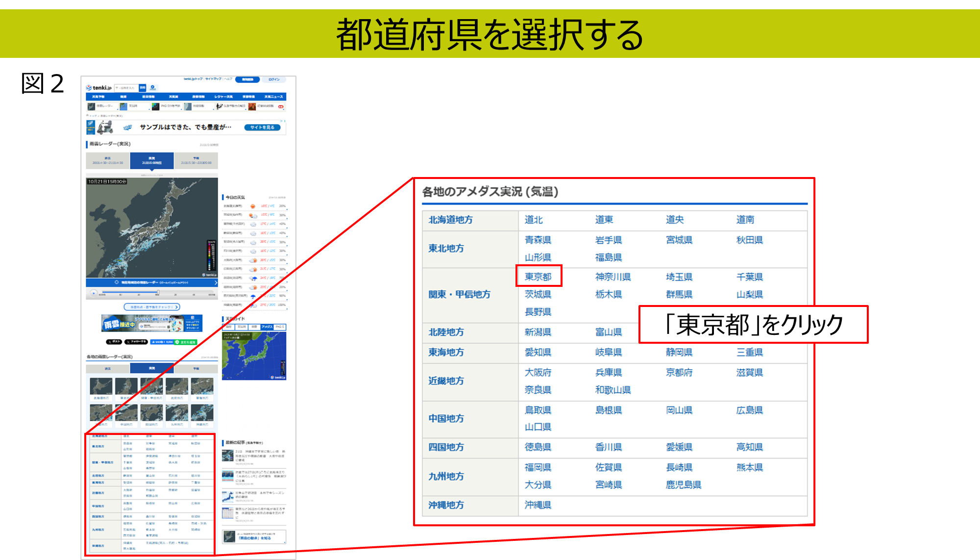Click the 沖縄県 link

point(538,505)
